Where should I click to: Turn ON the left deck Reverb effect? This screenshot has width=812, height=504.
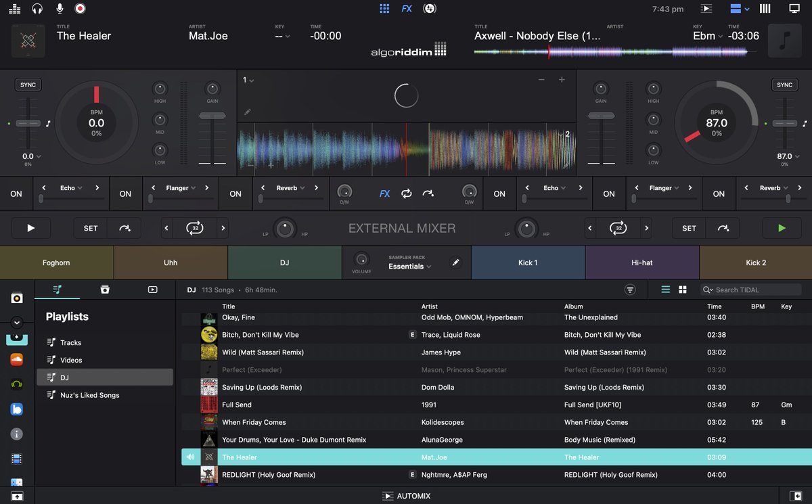point(235,193)
